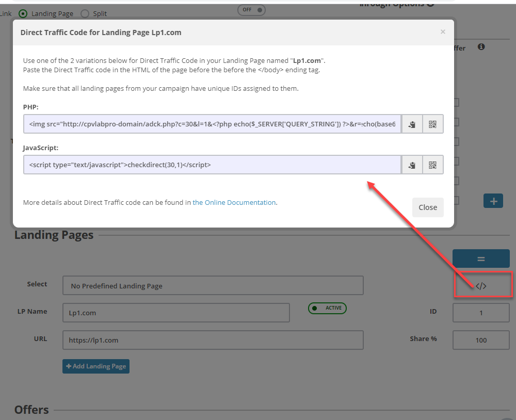Image resolution: width=516 pixels, height=420 pixels.
Task: Add a new row with the plus icon
Action: (x=493, y=201)
